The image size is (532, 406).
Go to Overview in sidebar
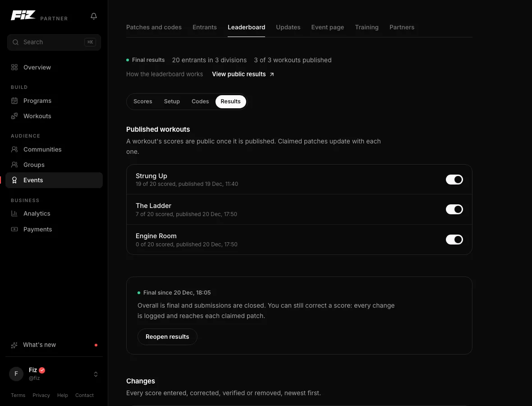[54, 67]
